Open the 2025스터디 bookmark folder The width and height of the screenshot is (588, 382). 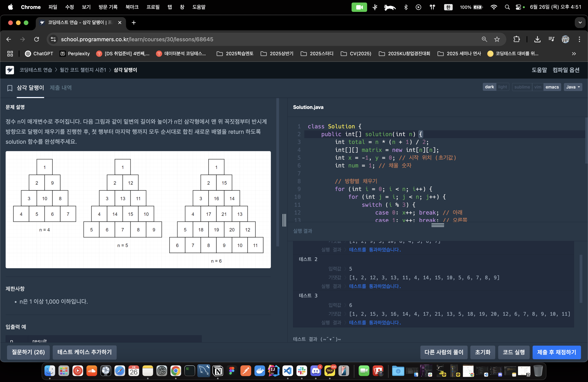coord(317,54)
